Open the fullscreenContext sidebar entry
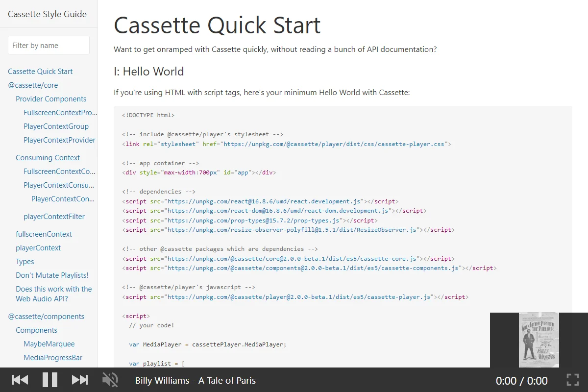This screenshot has width=588, height=392. coord(44,234)
